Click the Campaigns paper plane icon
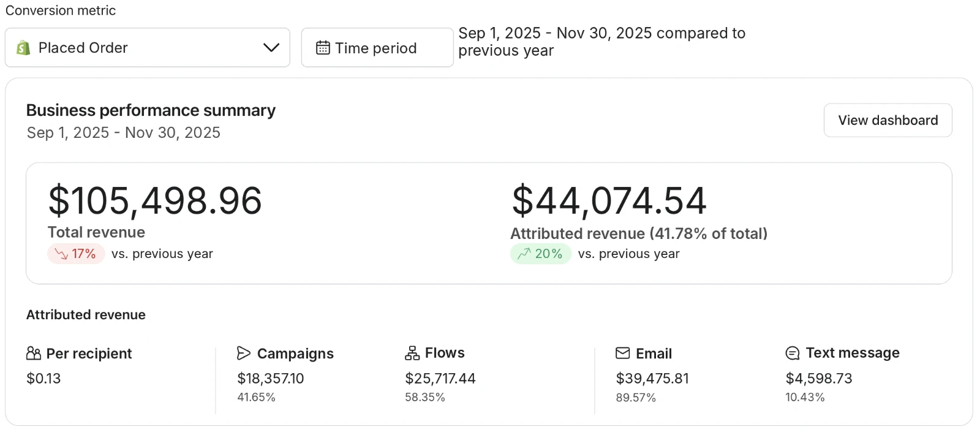Viewport: 980px width, 432px height. click(244, 354)
